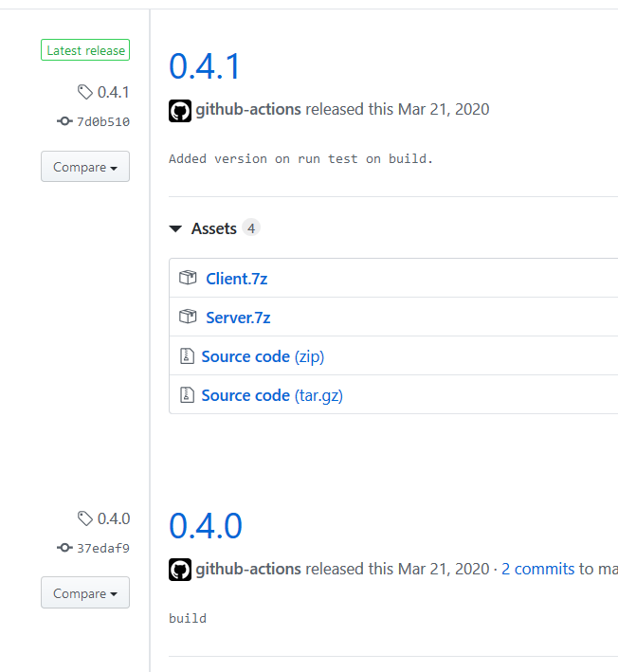This screenshot has height=672, width=618.
Task: Click the commit icon beside 37edaf9
Action: 64,548
